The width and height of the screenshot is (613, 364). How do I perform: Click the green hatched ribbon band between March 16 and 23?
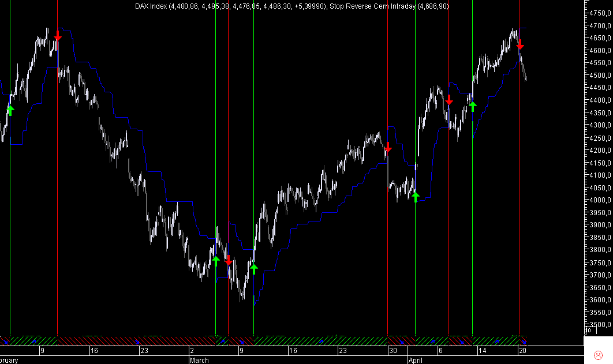[x=320, y=341]
